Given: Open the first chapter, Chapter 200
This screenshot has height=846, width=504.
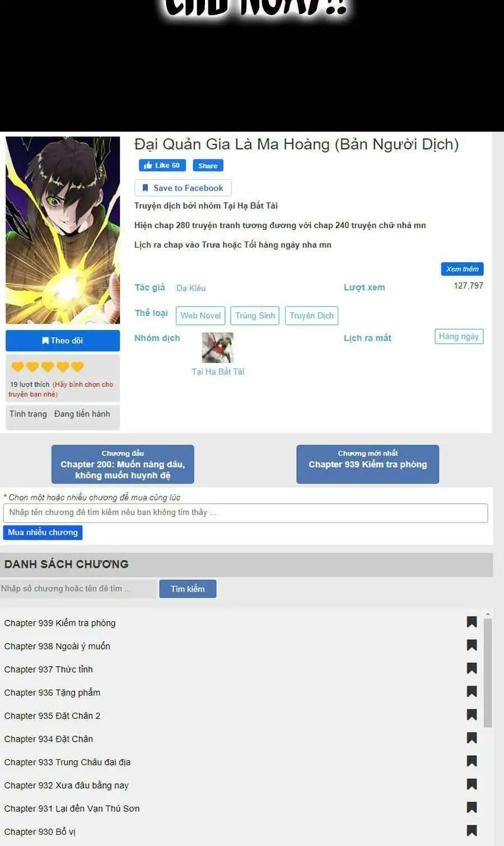Looking at the screenshot, I should (123, 464).
